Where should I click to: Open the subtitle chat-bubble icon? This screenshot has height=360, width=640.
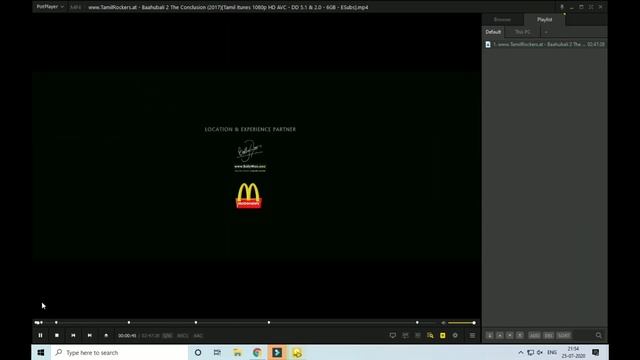[x=393, y=336]
